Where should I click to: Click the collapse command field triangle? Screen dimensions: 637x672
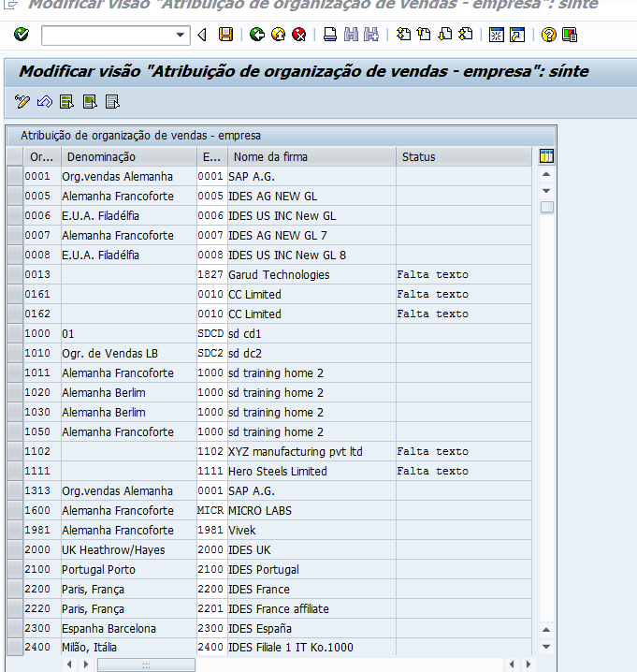click(x=202, y=35)
